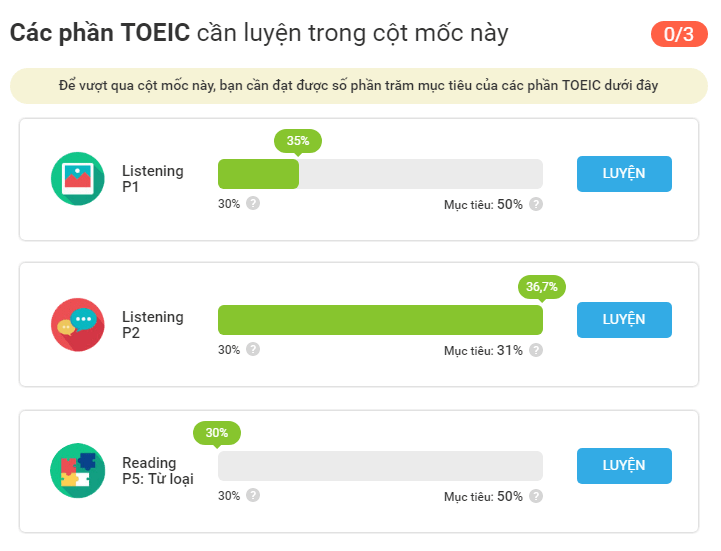Click the Listening P2 chat bubbles icon
The height and width of the screenshot is (551, 721).
pos(77,324)
